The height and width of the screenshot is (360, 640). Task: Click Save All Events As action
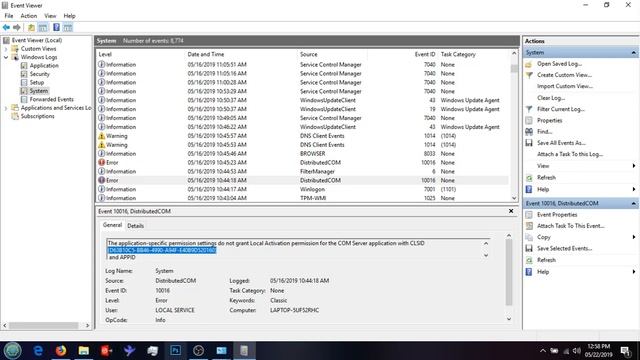[561, 143]
